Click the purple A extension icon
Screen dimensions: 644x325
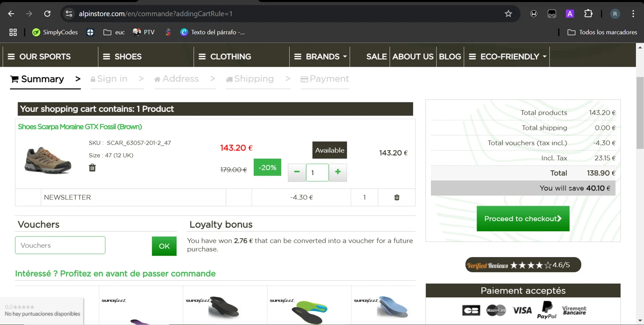[x=570, y=14]
